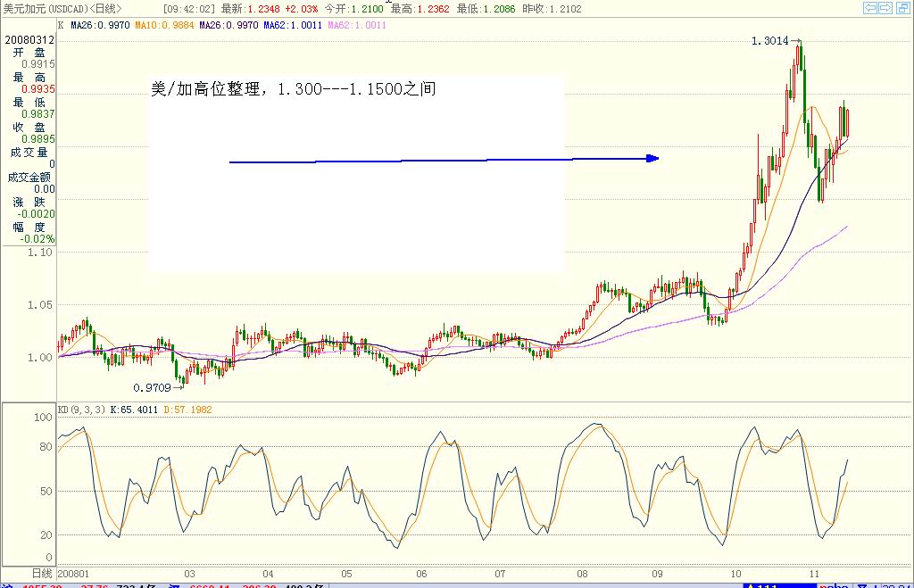Viewport: 914px width, 588px height.
Task: Click month 07 on the time axis
Action: pyautogui.click(x=500, y=574)
